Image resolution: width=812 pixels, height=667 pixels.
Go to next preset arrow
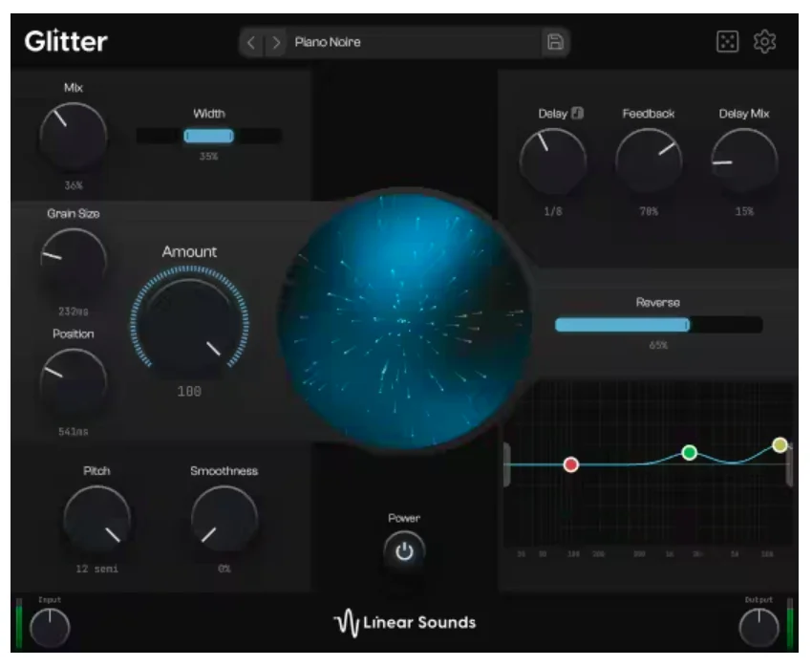(276, 42)
